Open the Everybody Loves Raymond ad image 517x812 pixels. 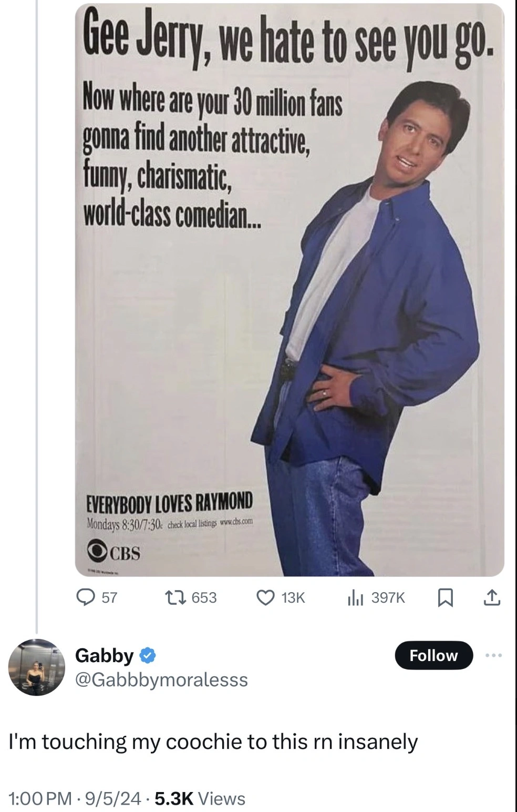click(x=289, y=289)
